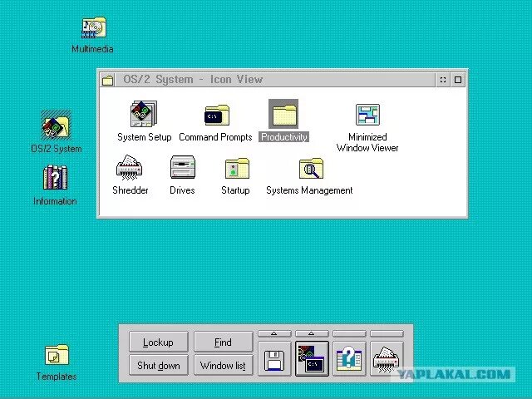Screen dimensions: 532x399
Task: Click the Find button
Action: tap(224, 342)
